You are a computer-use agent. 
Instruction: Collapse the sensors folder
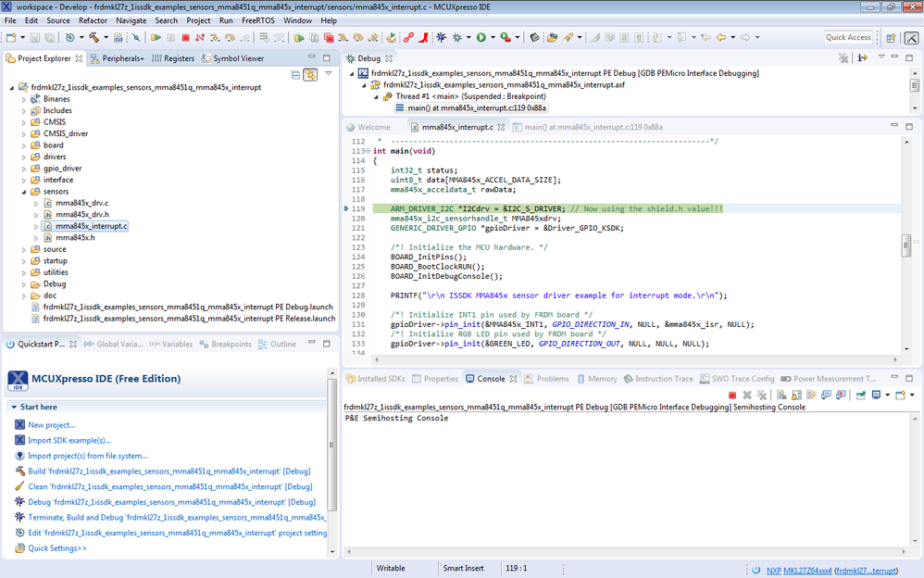pos(25,192)
